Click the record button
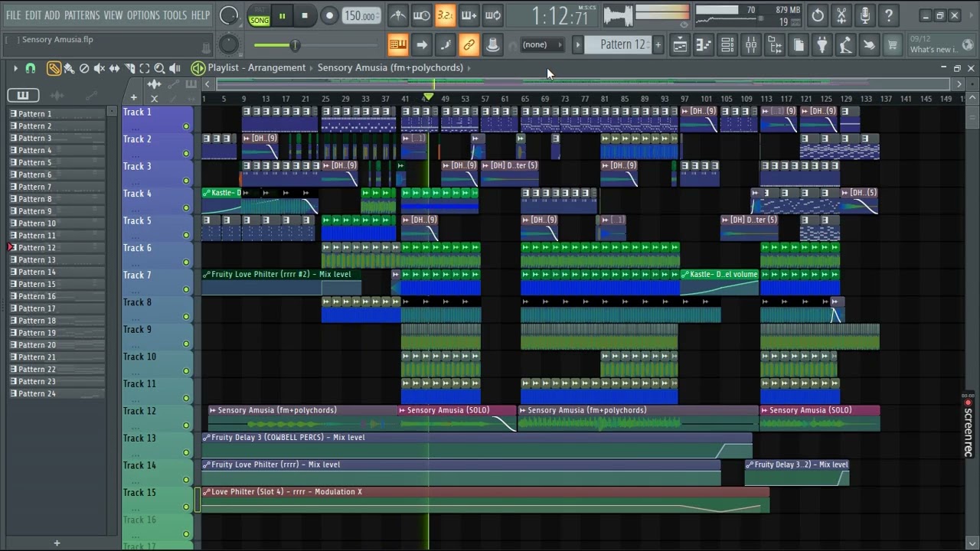980x551 pixels. [x=329, y=16]
